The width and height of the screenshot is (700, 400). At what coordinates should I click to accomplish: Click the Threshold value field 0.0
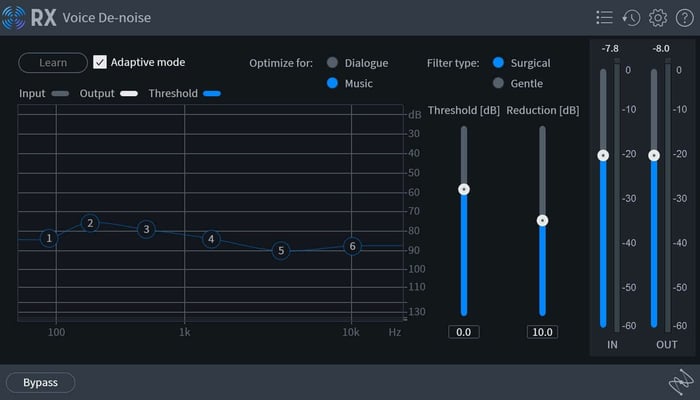coord(464,332)
